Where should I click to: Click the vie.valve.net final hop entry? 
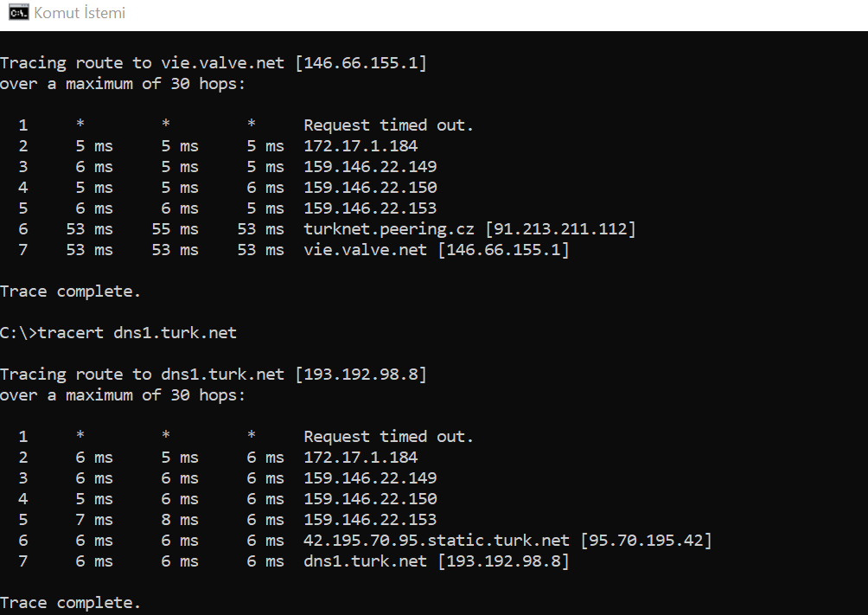437,250
